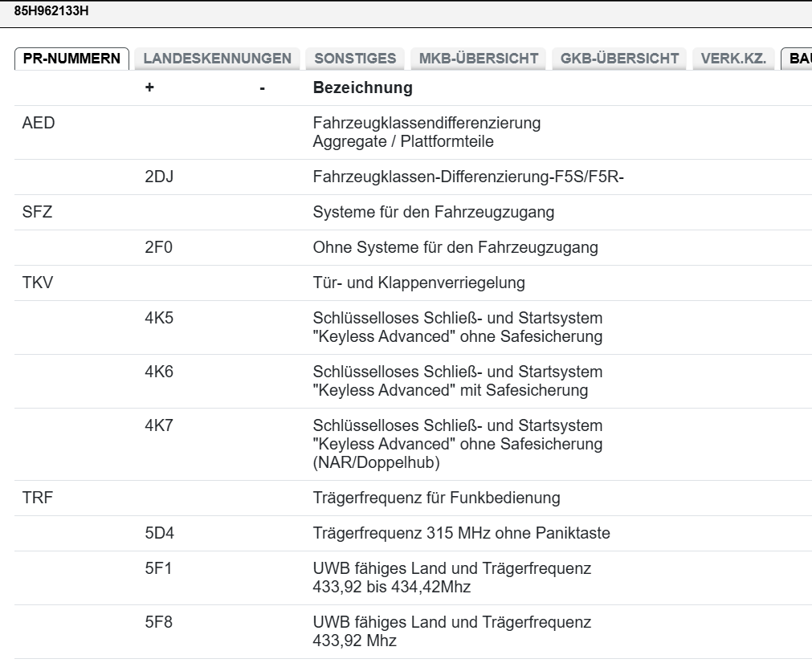Click 5D4 315 MHz ohne Paniktaste
The height and width of the screenshot is (663, 812).
tap(159, 534)
